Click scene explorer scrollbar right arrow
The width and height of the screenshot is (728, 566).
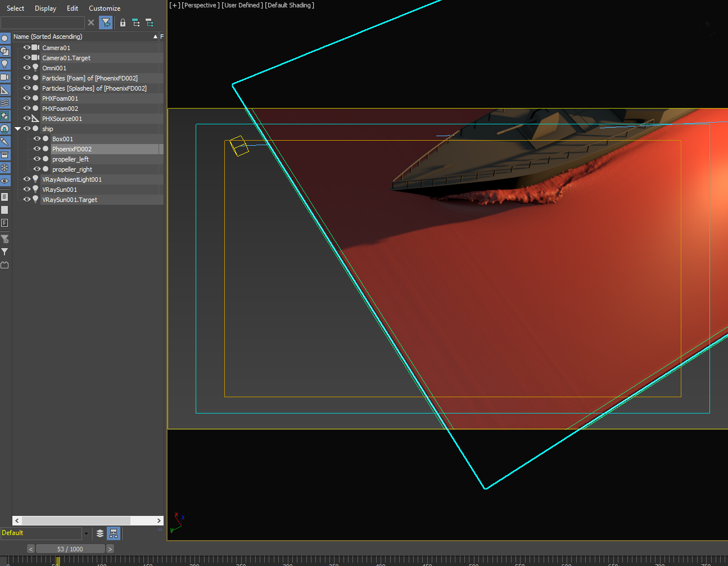tap(159, 521)
